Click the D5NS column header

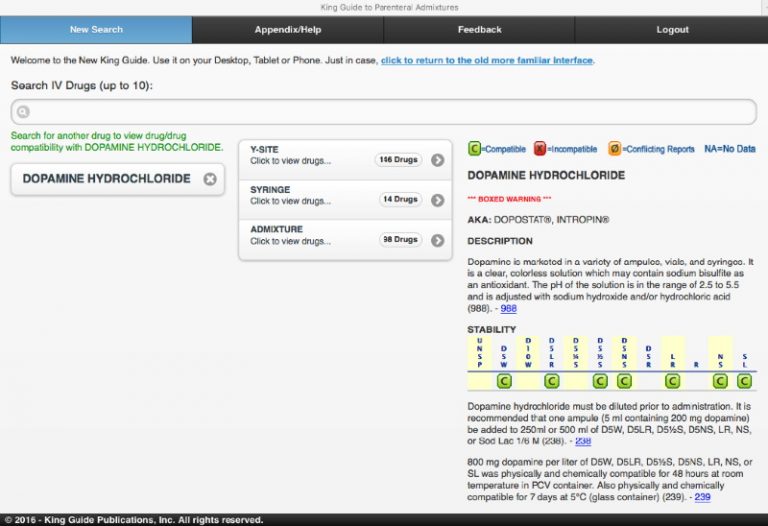pyautogui.click(x=624, y=353)
